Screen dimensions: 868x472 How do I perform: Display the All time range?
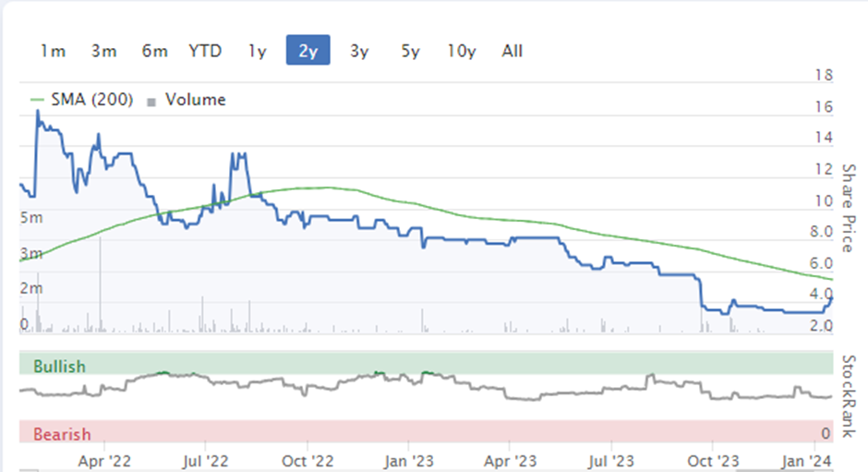pos(512,51)
